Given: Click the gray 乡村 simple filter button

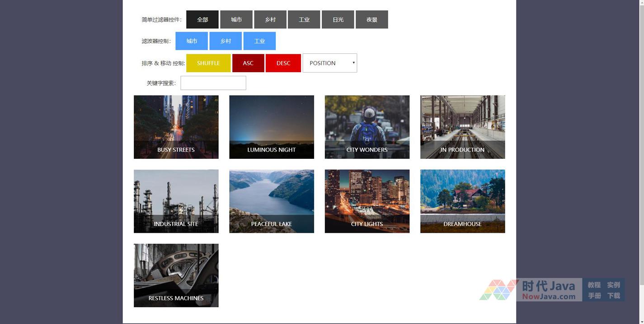Looking at the screenshot, I should [x=270, y=19].
